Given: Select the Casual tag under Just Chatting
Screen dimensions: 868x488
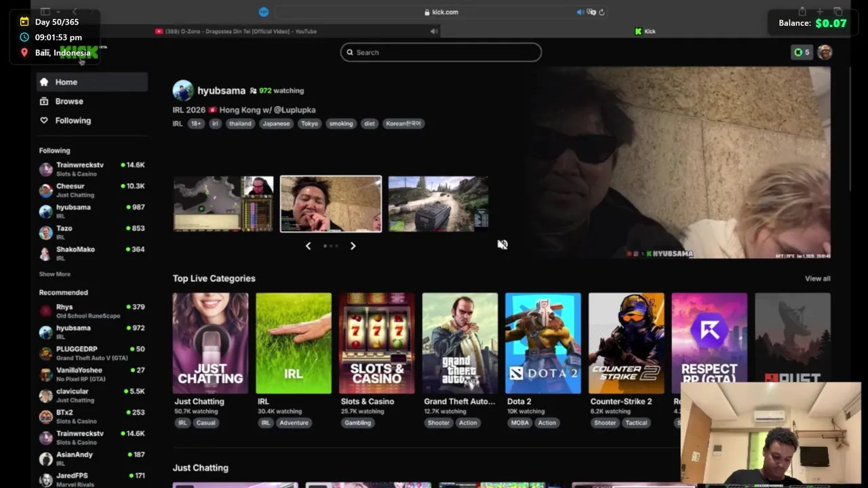Looking at the screenshot, I should click(205, 422).
